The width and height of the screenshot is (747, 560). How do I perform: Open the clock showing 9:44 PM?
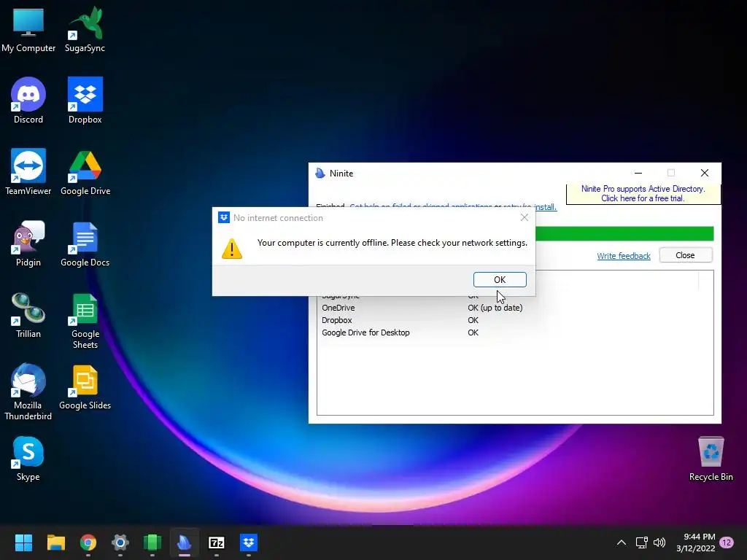(x=695, y=542)
